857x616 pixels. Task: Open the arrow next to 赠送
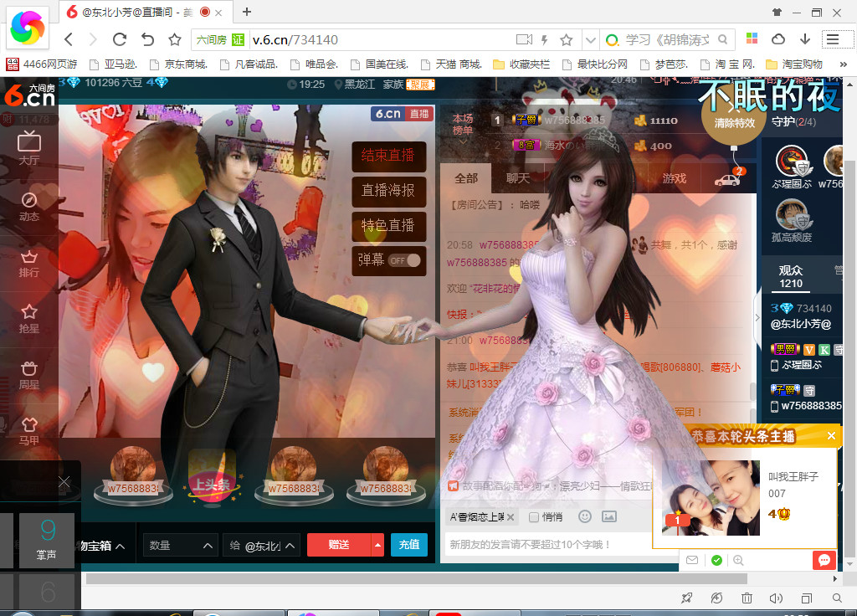(377, 545)
